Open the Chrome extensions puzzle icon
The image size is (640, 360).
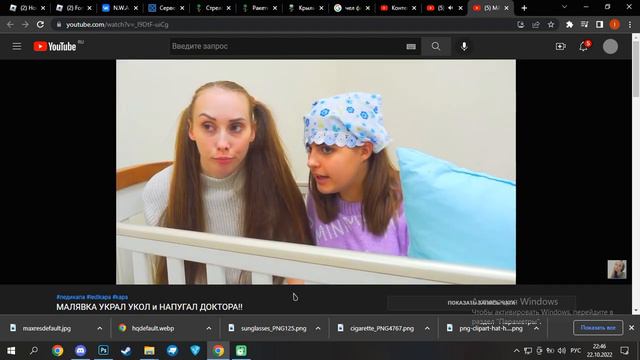(569, 24)
